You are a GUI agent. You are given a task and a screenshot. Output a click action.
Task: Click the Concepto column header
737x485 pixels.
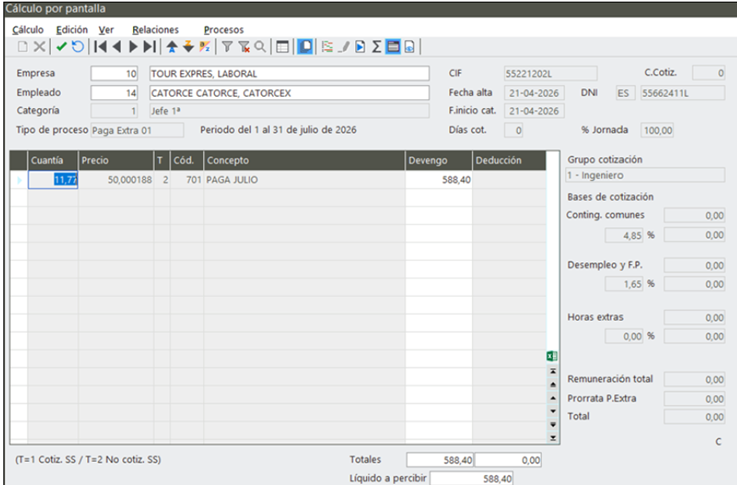[x=304, y=160]
